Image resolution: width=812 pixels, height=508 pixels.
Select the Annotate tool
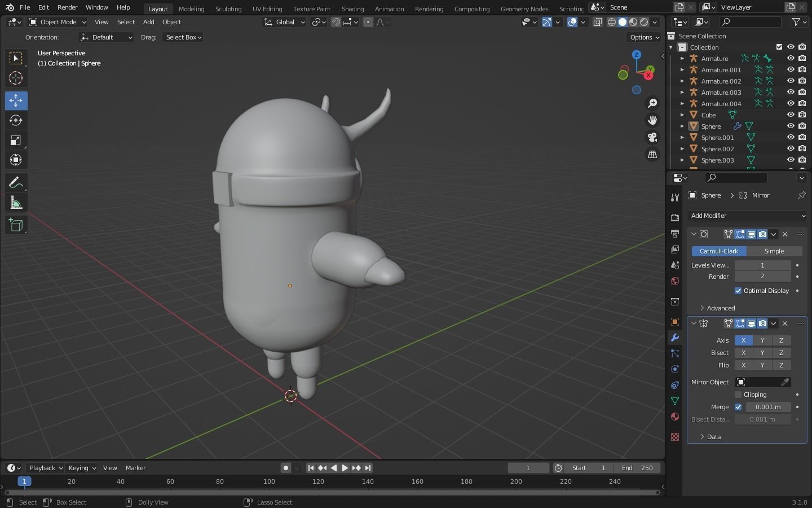click(x=16, y=182)
